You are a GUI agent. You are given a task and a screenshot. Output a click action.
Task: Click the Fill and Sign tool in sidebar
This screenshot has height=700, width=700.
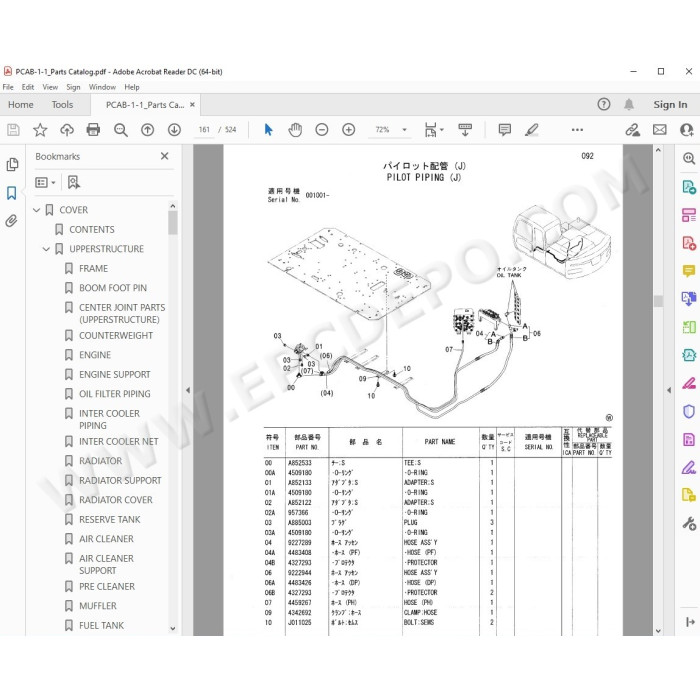click(x=689, y=467)
